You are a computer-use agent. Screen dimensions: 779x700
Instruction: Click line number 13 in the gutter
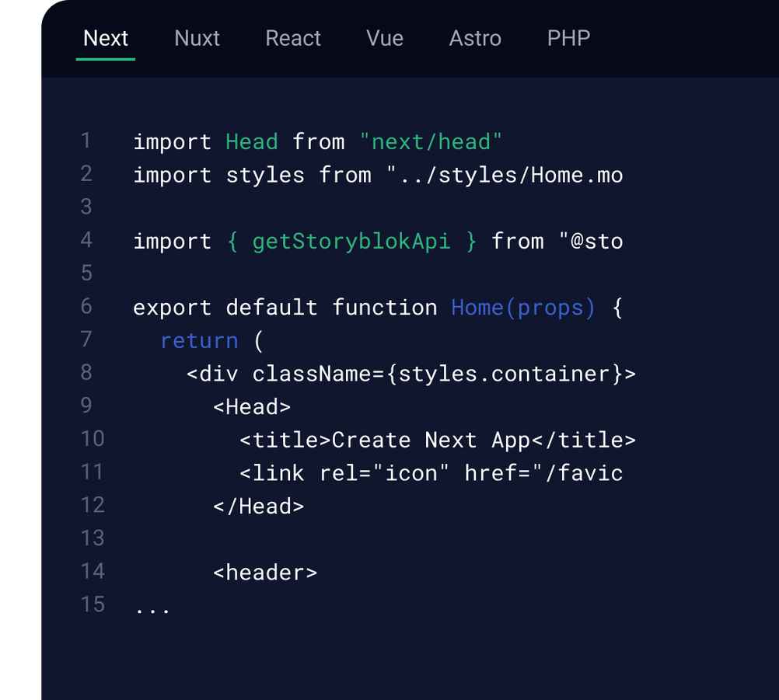tap(92, 538)
